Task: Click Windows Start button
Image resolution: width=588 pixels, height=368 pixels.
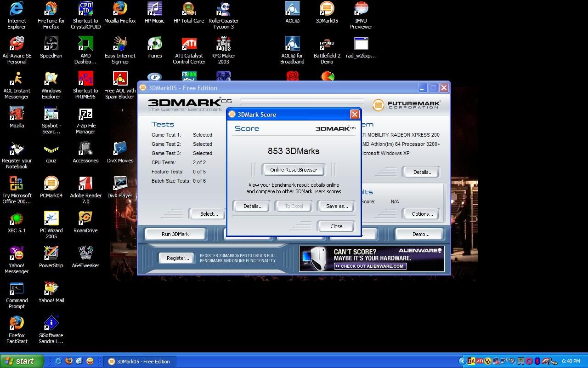Action: coord(22,361)
